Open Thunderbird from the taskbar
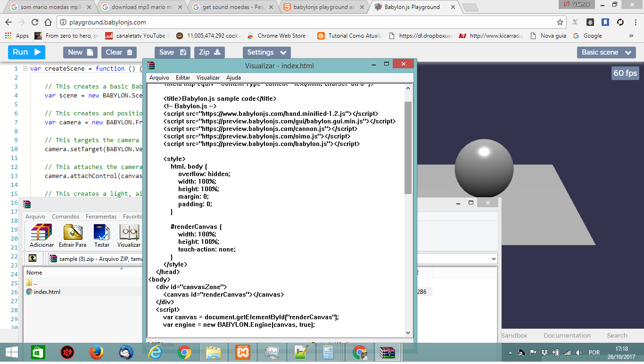 click(126, 352)
